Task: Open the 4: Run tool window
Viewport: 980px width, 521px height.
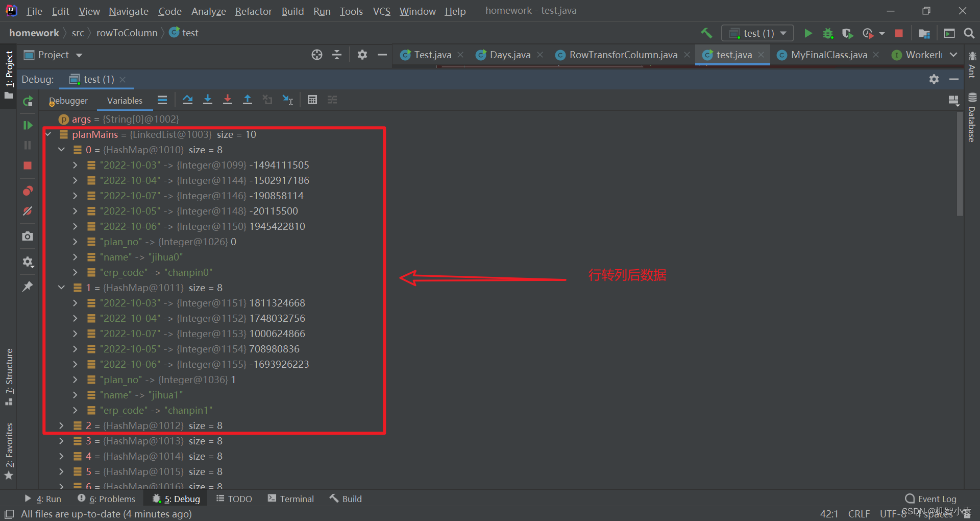Action: (43, 499)
